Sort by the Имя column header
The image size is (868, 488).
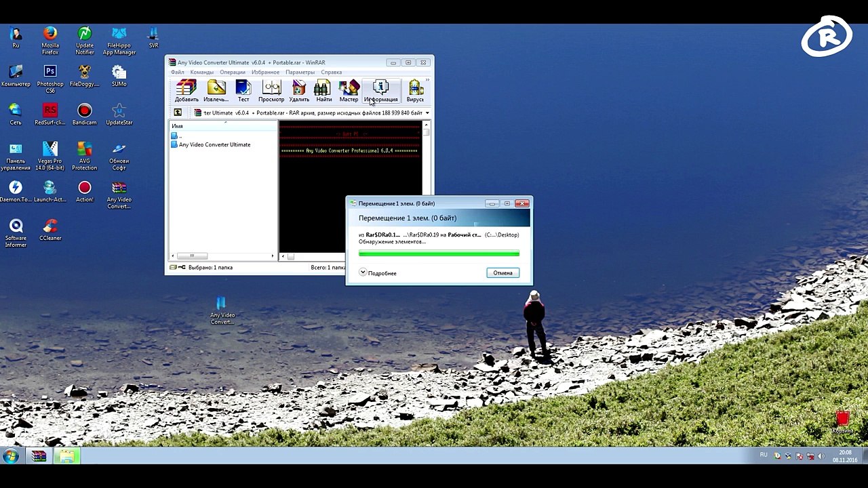[223, 126]
